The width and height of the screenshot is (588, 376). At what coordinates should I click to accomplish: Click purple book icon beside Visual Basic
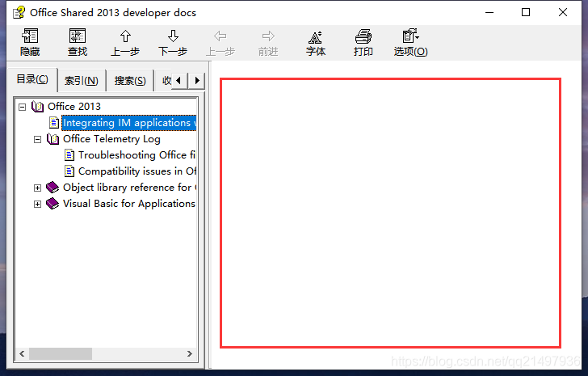click(52, 204)
